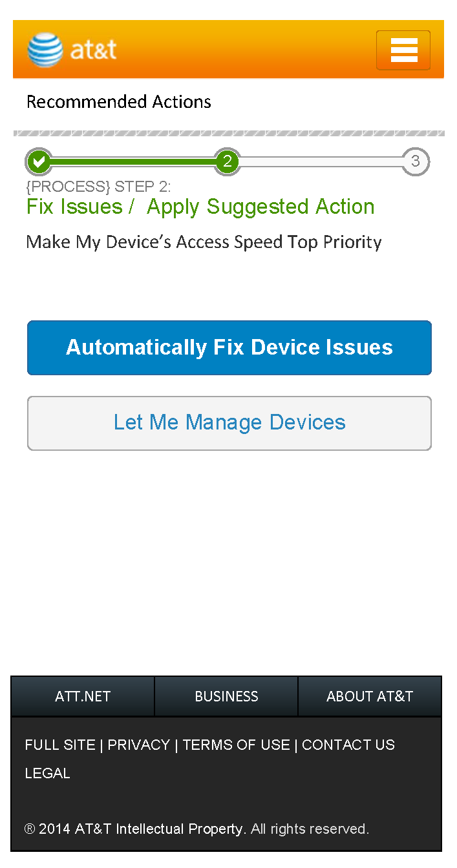457x868 pixels.
Task: Open the ATT.NET footer tab
Action: [83, 696]
